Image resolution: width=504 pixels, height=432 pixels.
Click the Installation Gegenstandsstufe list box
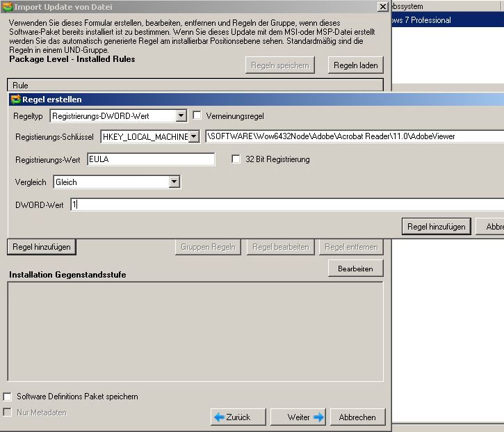[195, 332]
